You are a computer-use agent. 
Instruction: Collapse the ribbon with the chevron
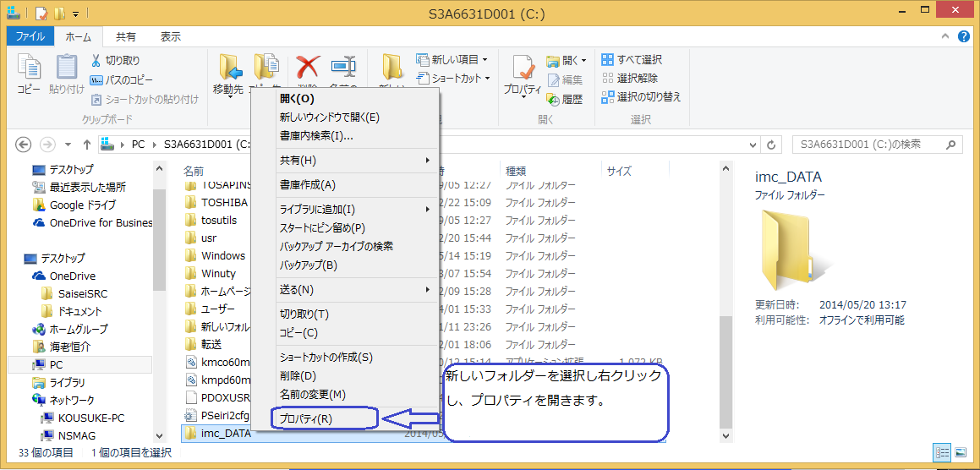click(x=948, y=37)
